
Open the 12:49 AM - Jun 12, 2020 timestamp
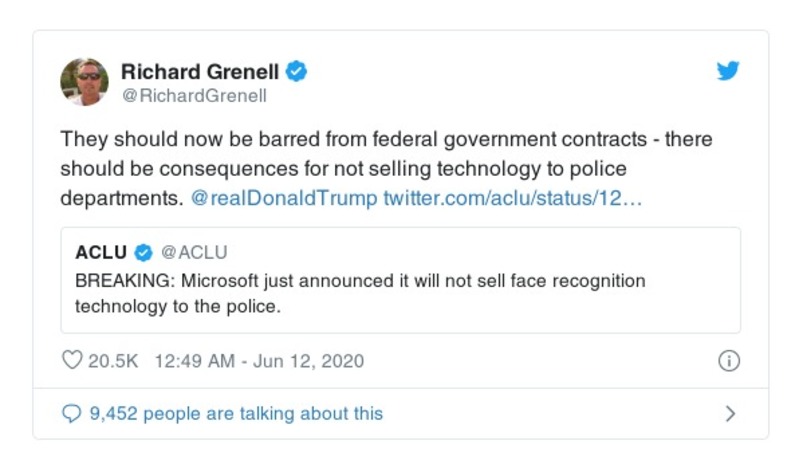pos(258,361)
